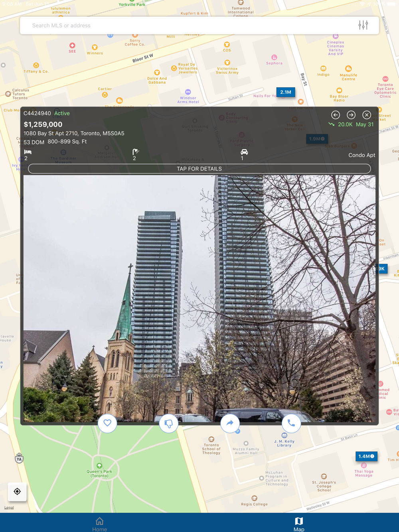Click the May 31 date text

(x=365, y=124)
